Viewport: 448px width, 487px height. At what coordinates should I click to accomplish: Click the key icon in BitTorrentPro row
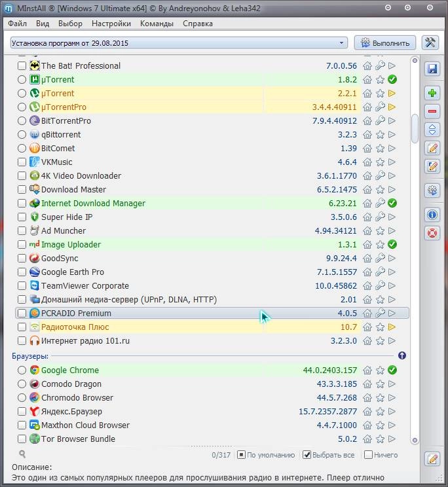(380, 120)
